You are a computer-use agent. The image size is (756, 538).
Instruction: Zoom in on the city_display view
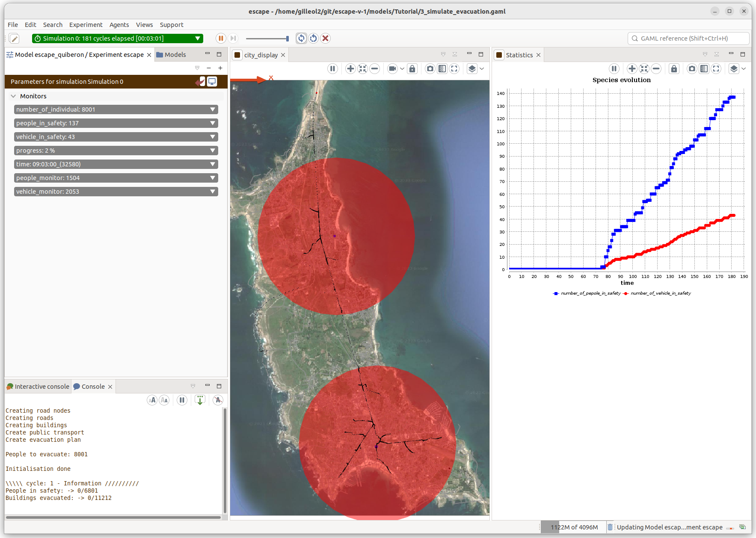click(x=350, y=69)
